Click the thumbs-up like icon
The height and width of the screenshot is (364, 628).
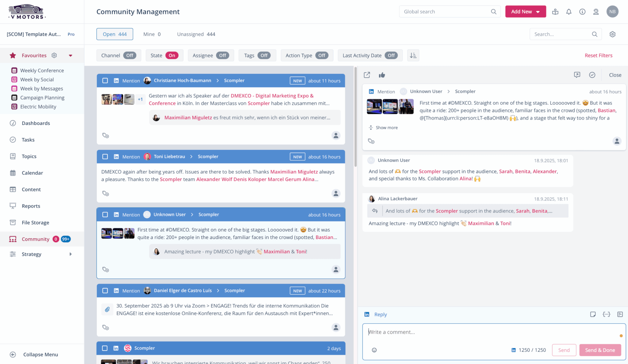382,75
